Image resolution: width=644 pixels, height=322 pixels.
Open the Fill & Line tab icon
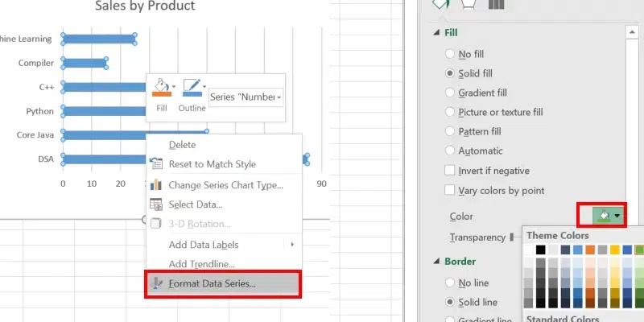click(441, 4)
